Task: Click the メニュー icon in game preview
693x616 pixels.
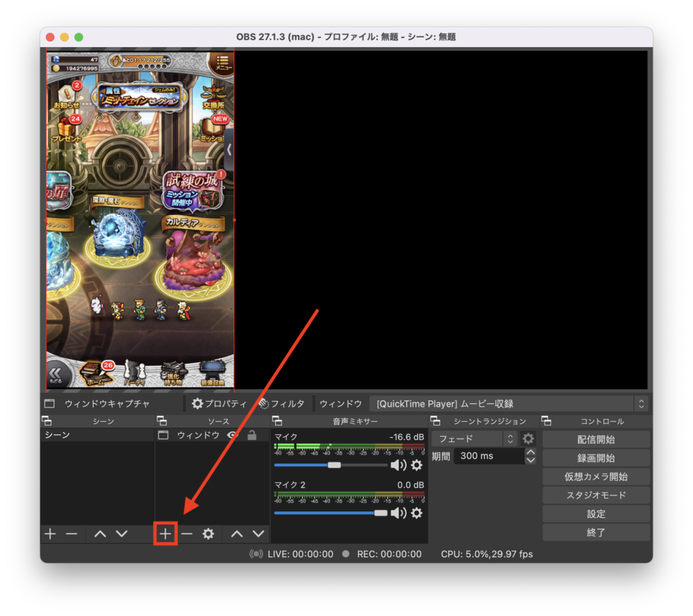Action: [222, 64]
